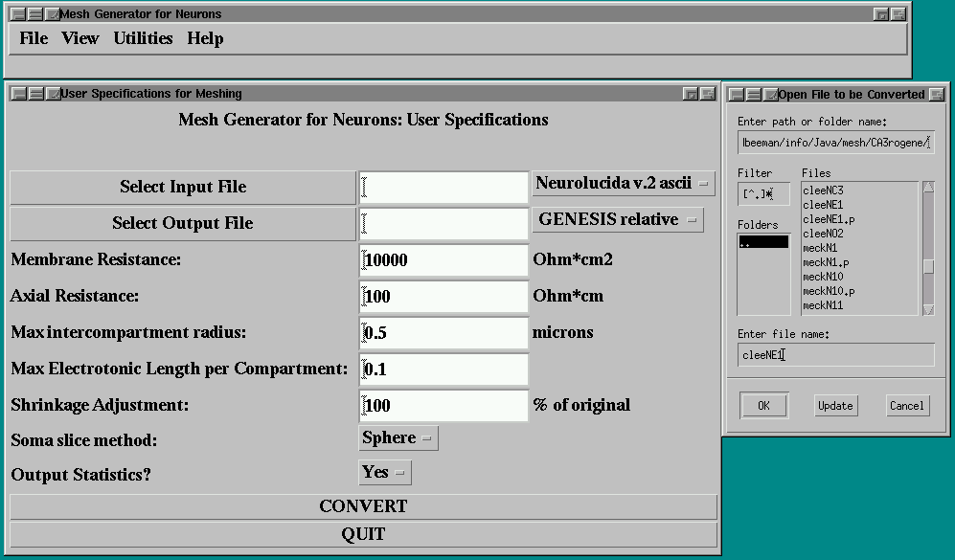955x560 pixels.
Task: Click into the input file path field
Action: [444, 187]
